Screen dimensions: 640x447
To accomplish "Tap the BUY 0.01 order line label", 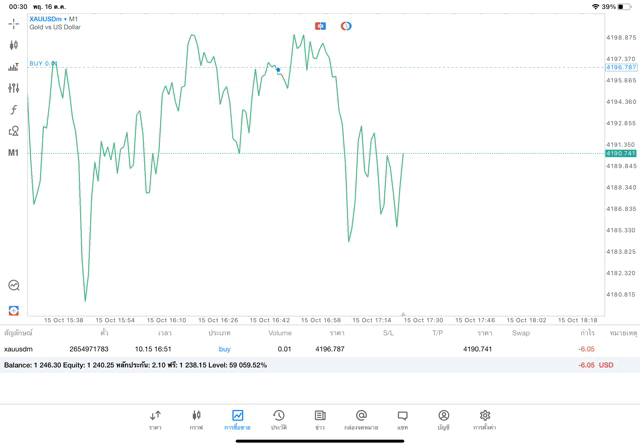I will (x=43, y=63).
